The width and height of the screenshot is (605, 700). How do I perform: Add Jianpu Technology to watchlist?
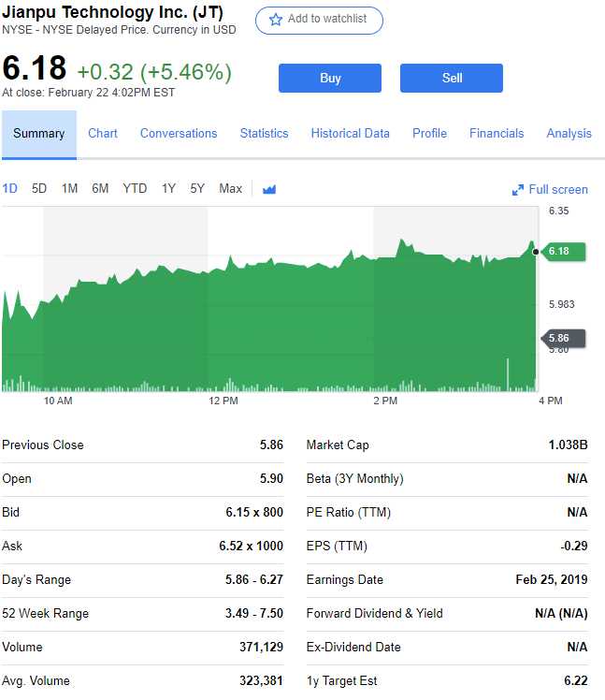pos(319,20)
